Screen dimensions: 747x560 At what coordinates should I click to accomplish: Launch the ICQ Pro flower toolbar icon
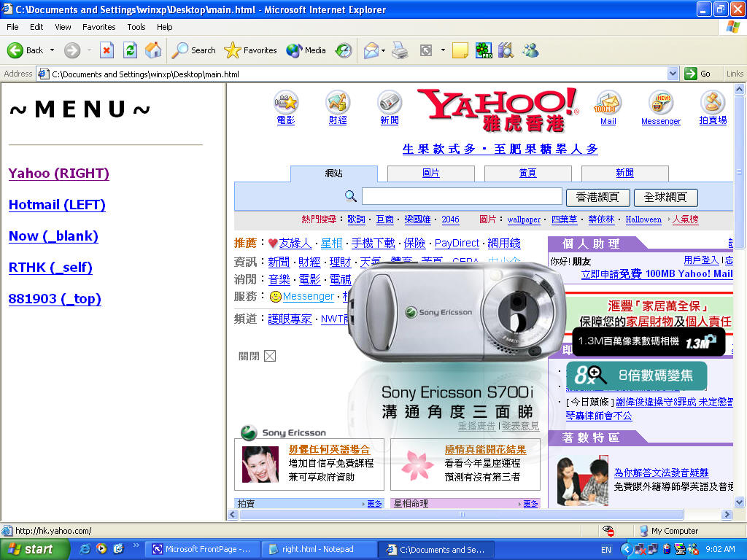click(x=484, y=50)
